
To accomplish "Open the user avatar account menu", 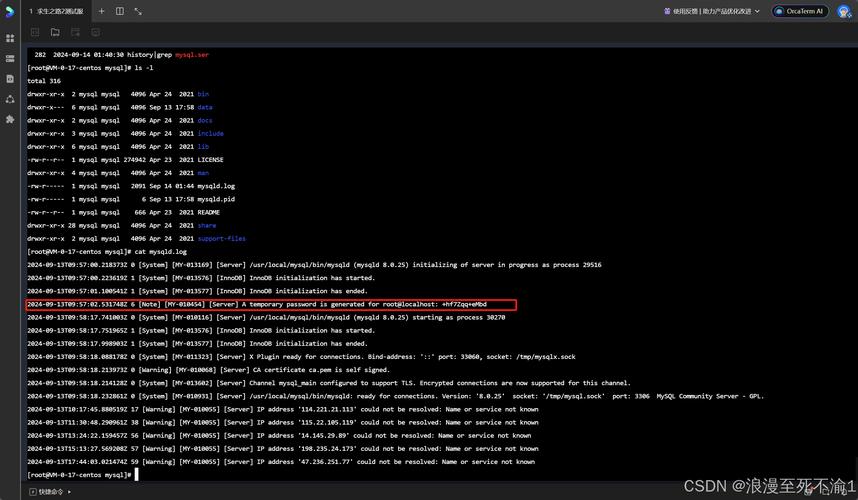I will (x=843, y=11).
